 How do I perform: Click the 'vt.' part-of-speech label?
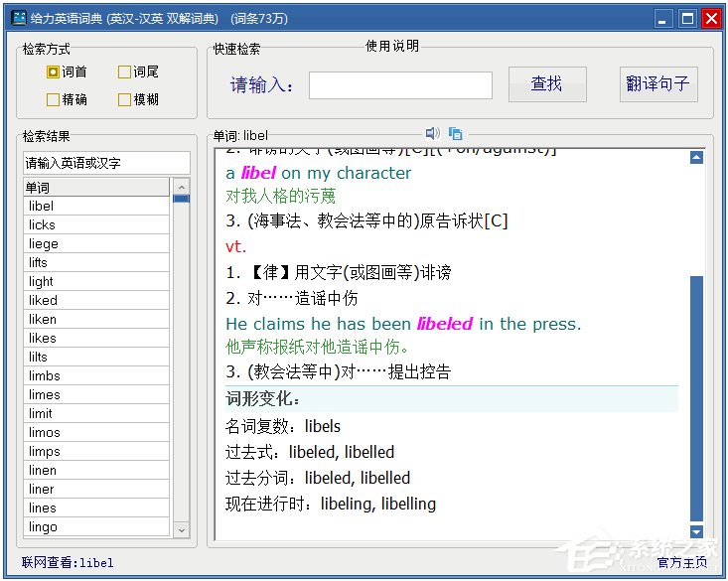coord(235,246)
